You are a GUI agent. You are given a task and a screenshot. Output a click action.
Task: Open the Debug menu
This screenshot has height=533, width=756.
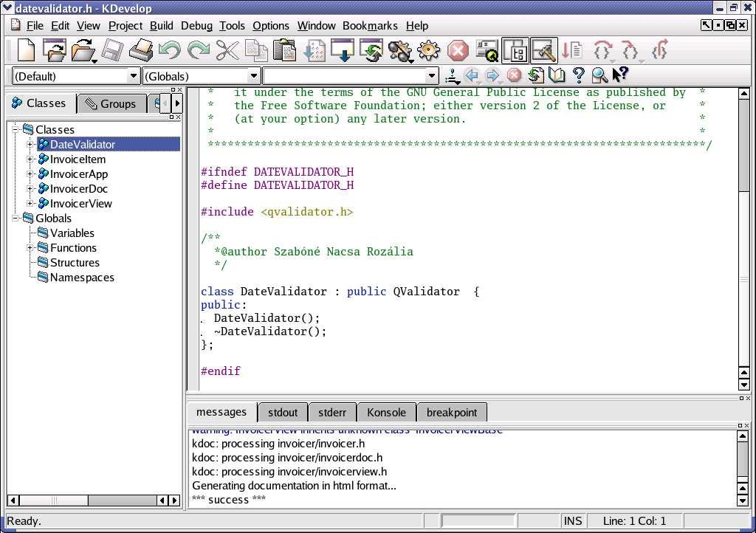(x=196, y=26)
